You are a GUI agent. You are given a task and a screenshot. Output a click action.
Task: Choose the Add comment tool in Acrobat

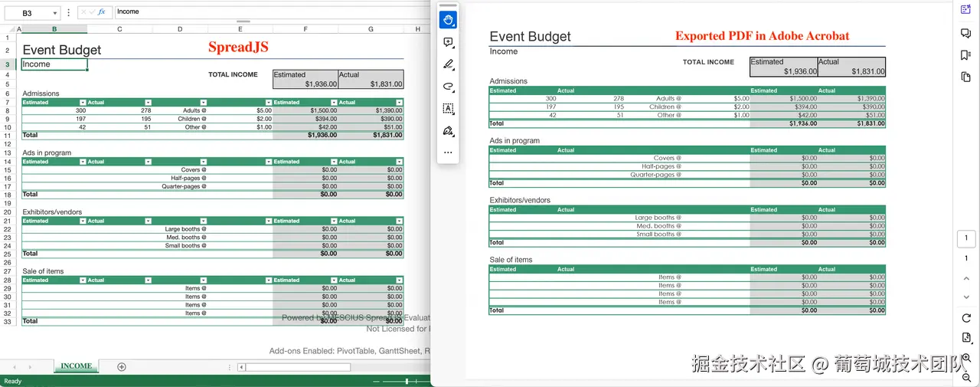click(449, 42)
